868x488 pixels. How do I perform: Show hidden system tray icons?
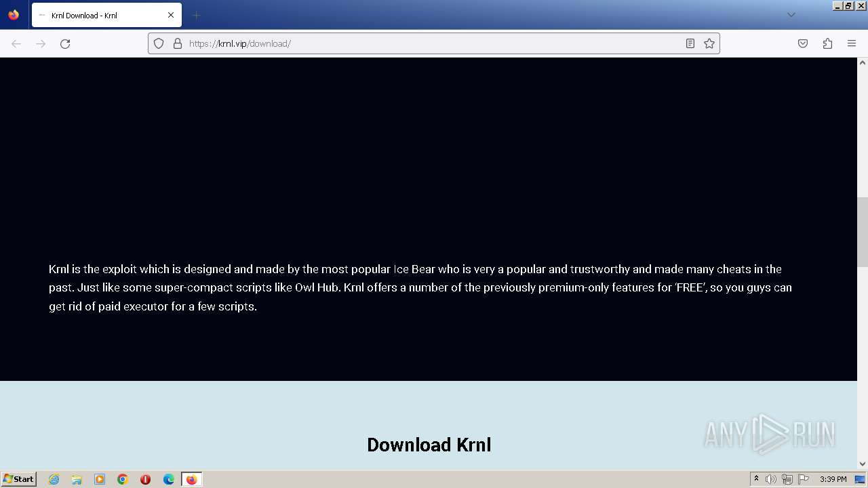click(756, 479)
